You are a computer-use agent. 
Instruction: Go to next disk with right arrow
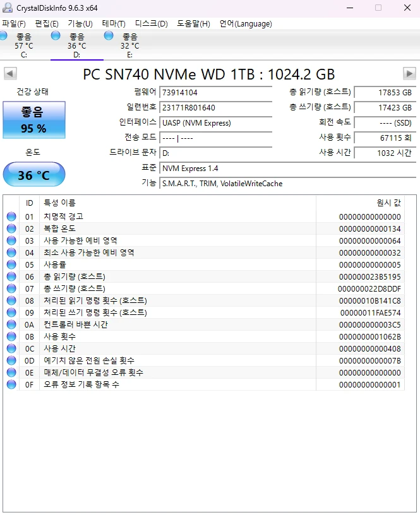pos(409,74)
